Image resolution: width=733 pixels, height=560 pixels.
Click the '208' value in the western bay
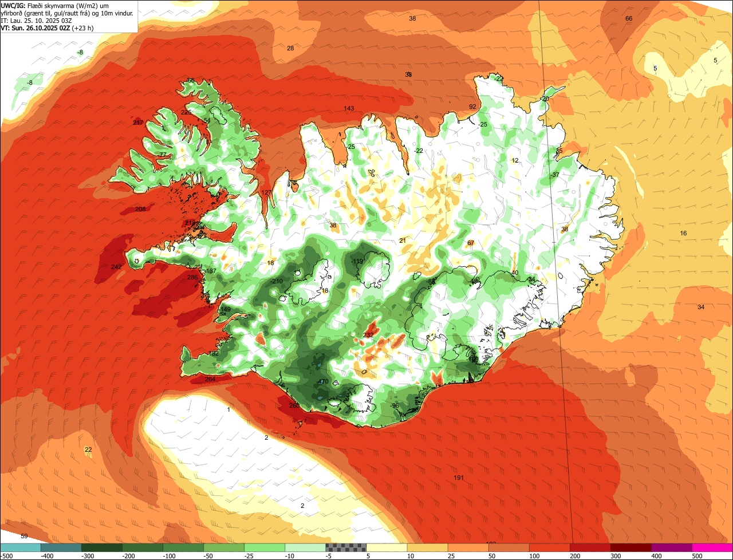pyautogui.click(x=140, y=209)
